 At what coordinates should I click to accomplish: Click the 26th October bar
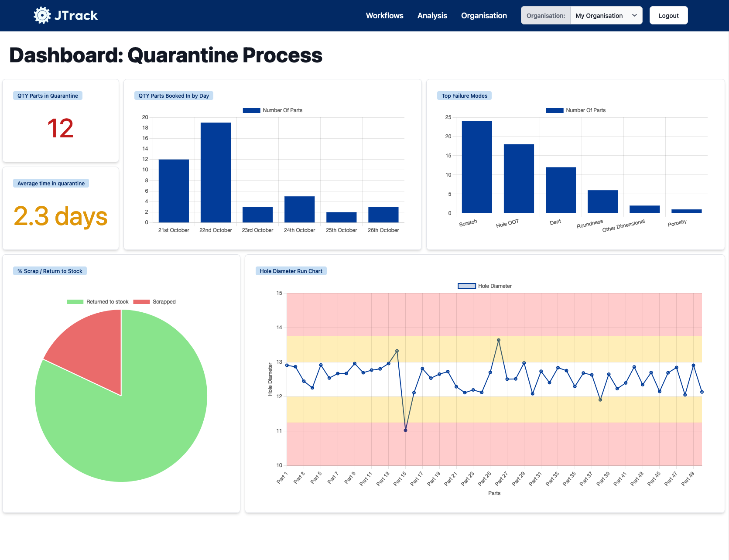(383, 215)
